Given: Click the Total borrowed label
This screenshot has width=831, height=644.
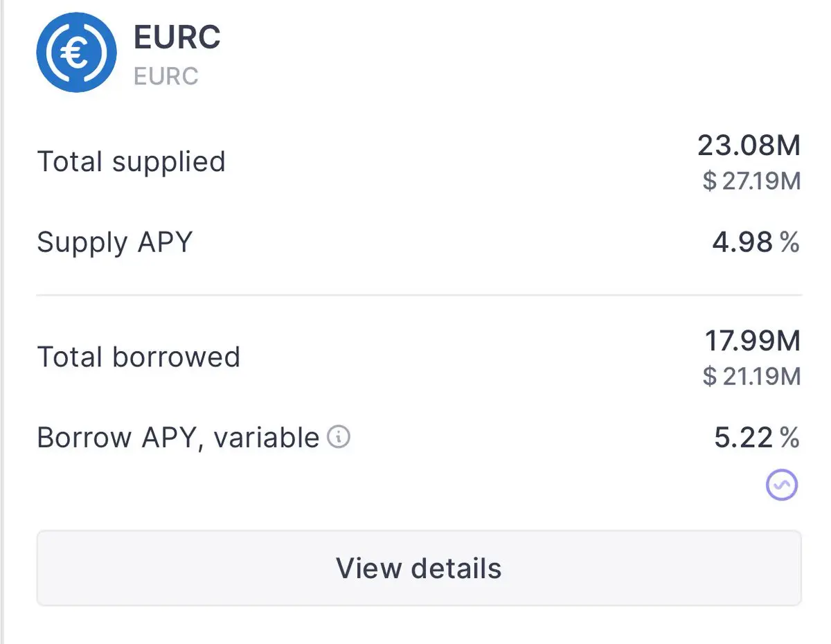Looking at the screenshot, I should point(138,357).
